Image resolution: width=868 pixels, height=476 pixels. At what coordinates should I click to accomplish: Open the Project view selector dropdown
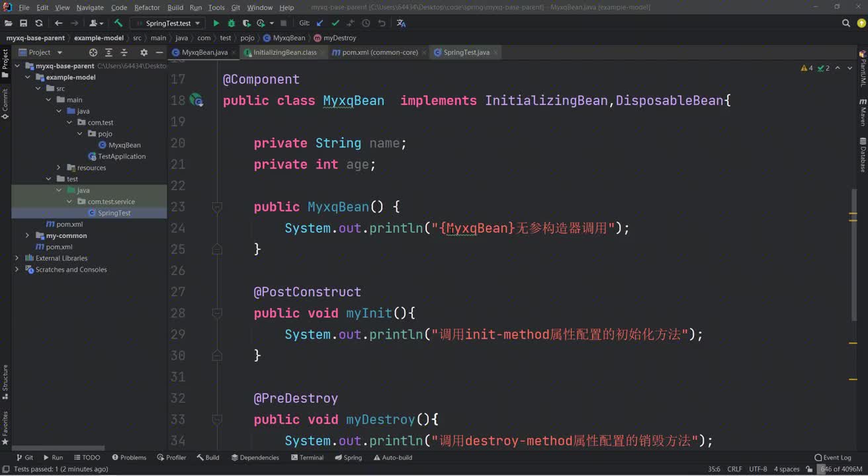point(40,52)
